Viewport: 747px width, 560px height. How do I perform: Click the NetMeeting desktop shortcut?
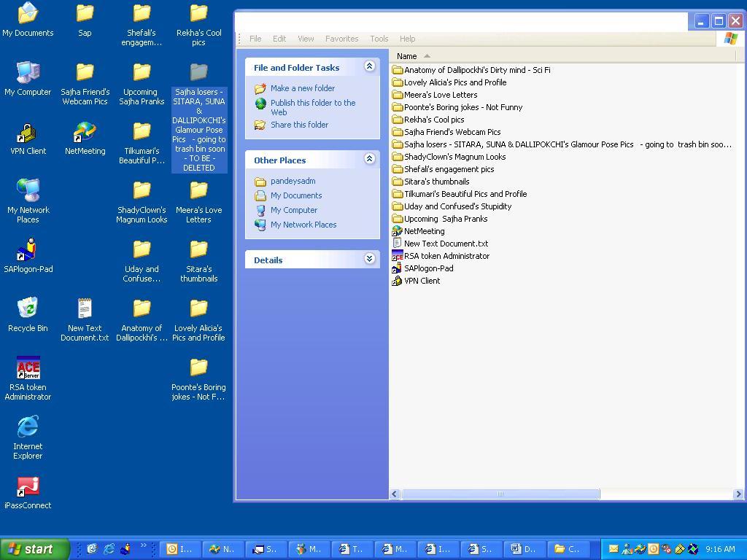(85, 133)
